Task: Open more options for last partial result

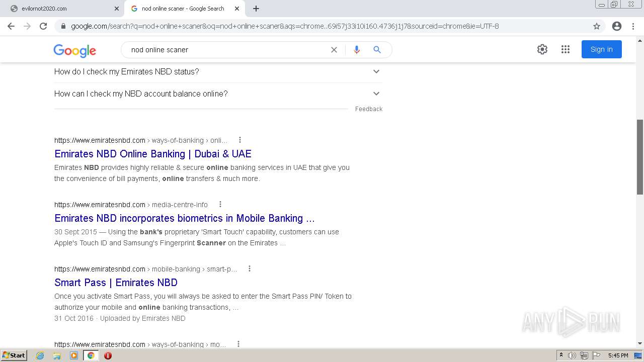Action: (x=238, y=344)
